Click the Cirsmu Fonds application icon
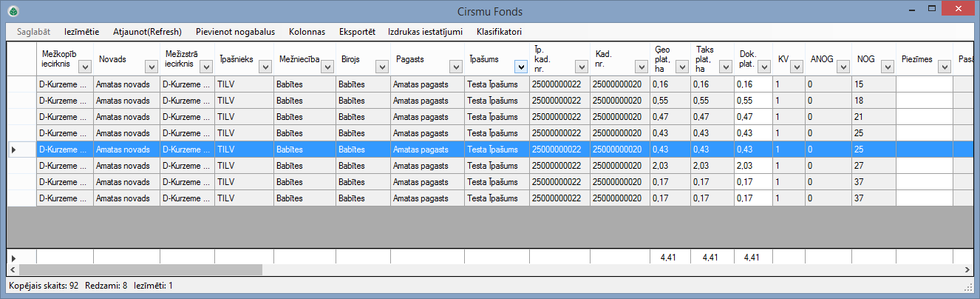The image size is (980, 299). (13, 11)
